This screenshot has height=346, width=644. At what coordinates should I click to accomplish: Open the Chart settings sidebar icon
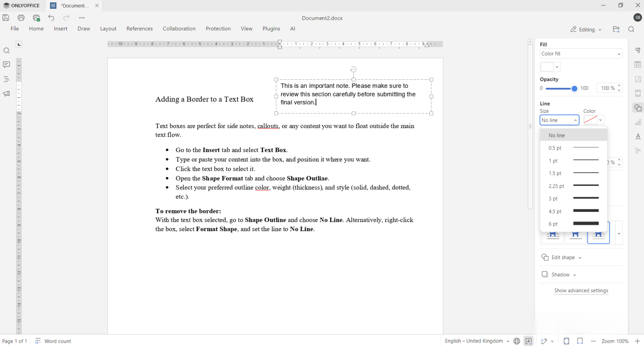[x=638, y=122]
